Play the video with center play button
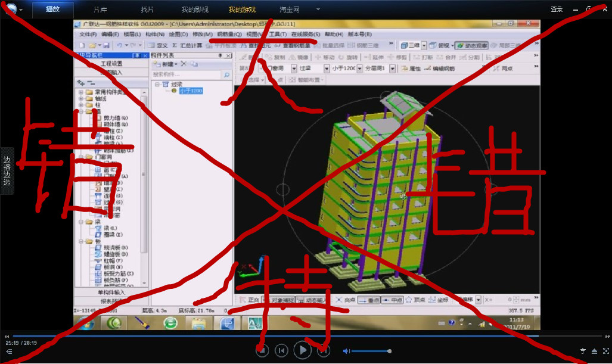The image size is (612, 364). 303,350
